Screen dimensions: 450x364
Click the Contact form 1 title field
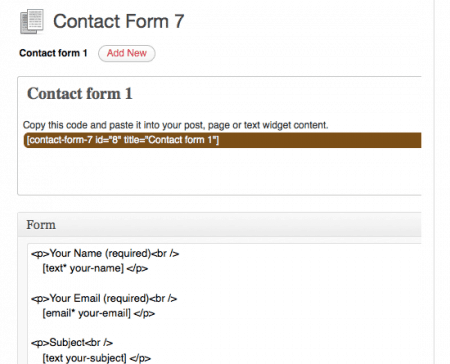tap(80, 94)
